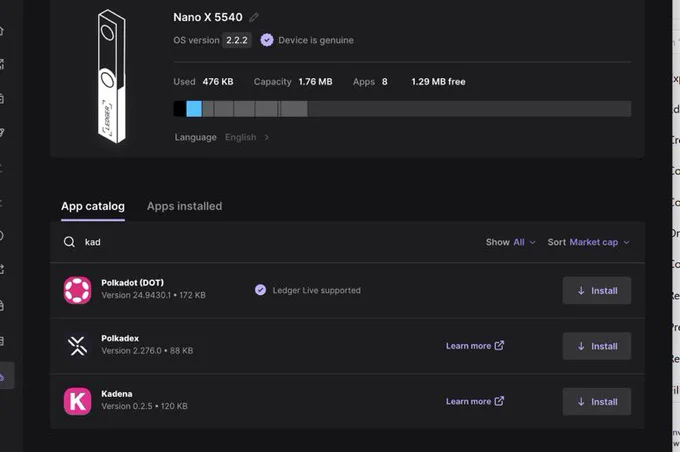Install the Kadena app

[x=597, y=402]
